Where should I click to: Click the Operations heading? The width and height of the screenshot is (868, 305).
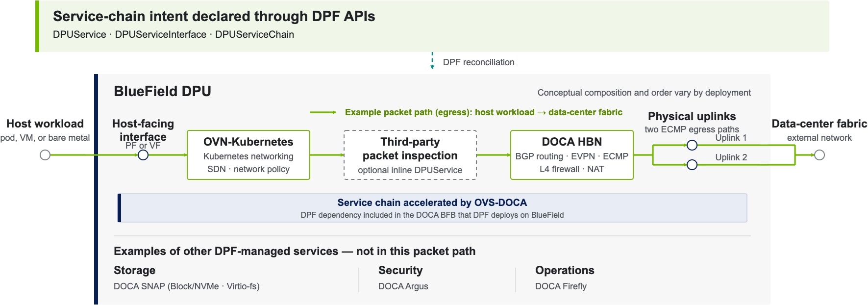[565, 270]
